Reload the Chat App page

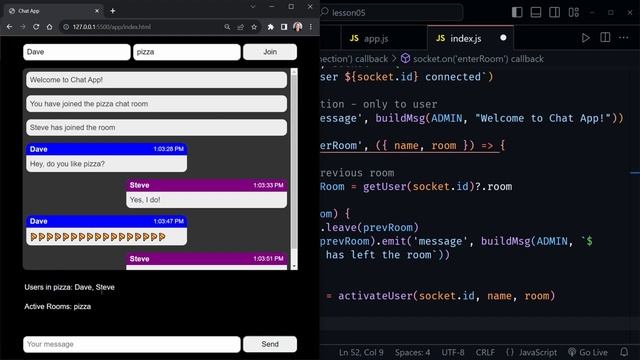36,27
